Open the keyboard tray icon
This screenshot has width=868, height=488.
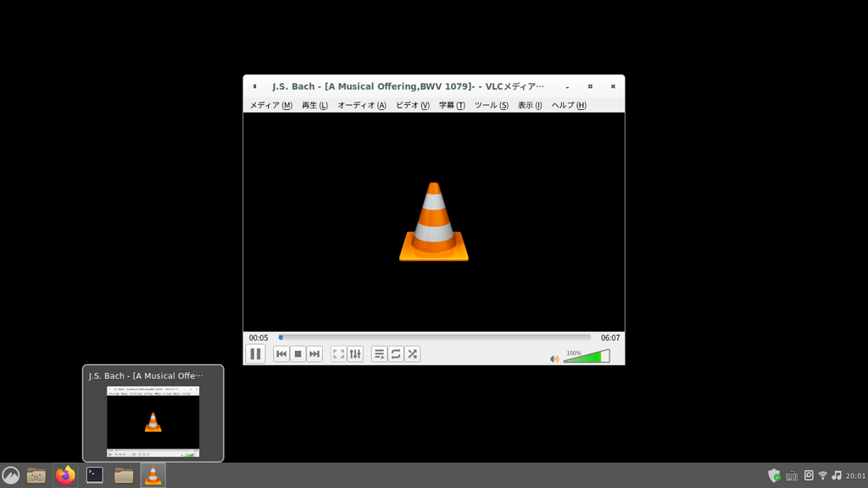(x=792, y=476)
